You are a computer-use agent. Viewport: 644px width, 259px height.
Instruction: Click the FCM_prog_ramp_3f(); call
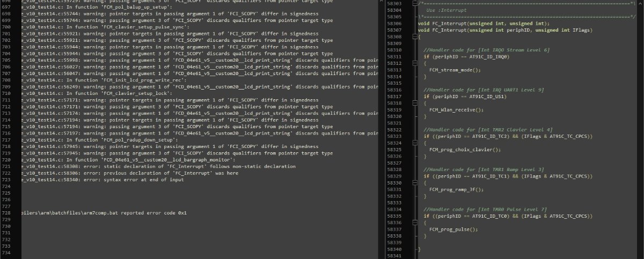(457, 189)
